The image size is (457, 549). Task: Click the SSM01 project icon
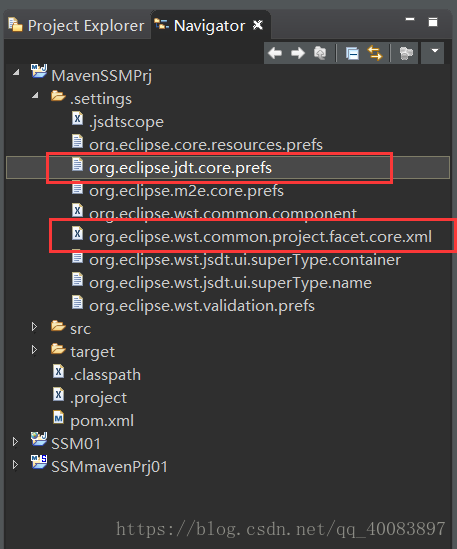(39, 439)
